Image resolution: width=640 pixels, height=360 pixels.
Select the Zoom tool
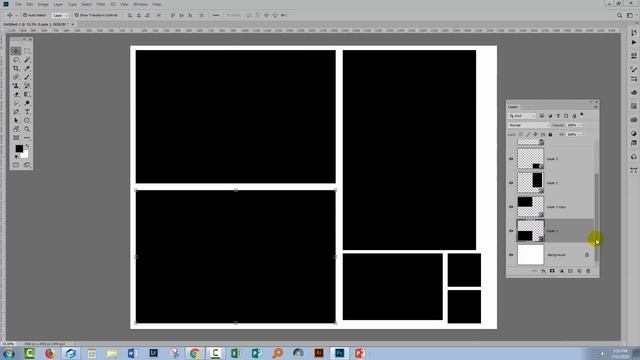(x=27, y=129)
